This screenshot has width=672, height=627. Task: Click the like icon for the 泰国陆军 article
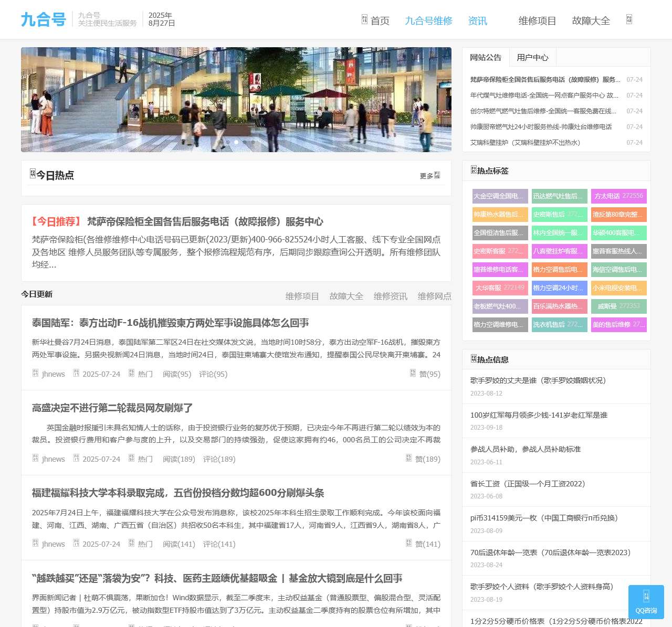pyautogui.click(x=413, y=373)
